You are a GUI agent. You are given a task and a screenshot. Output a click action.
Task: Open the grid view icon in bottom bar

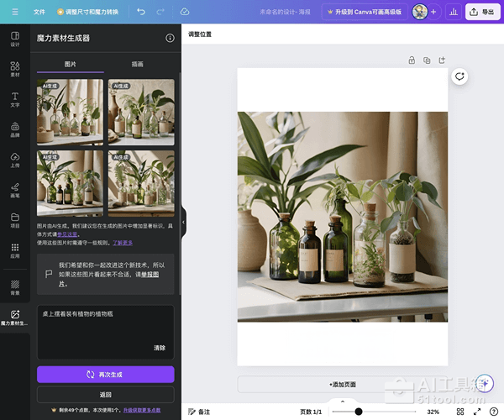coord(461,412)
